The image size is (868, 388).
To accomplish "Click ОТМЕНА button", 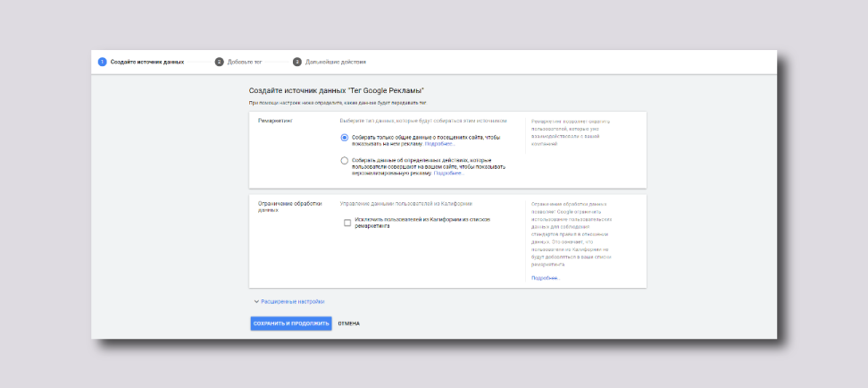I will [x=349, y=323].
